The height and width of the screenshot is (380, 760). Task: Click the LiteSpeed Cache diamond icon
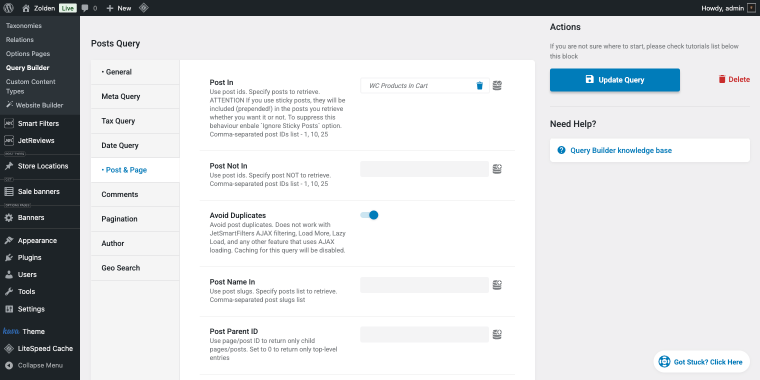[9, 348]
